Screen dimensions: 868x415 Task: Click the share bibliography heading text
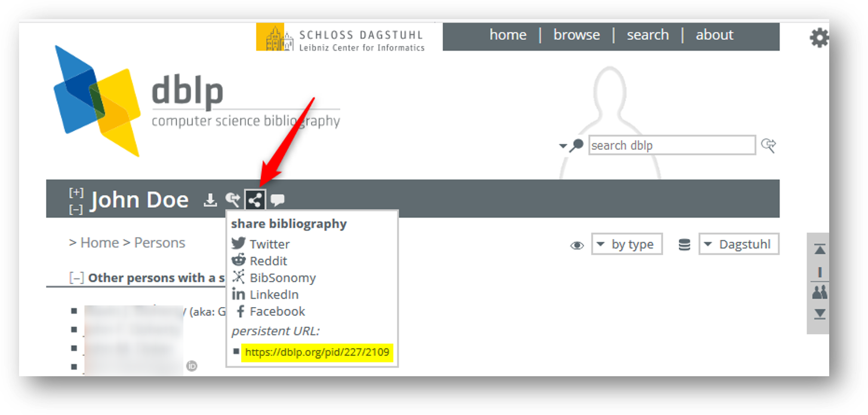[x=289, y=224]
